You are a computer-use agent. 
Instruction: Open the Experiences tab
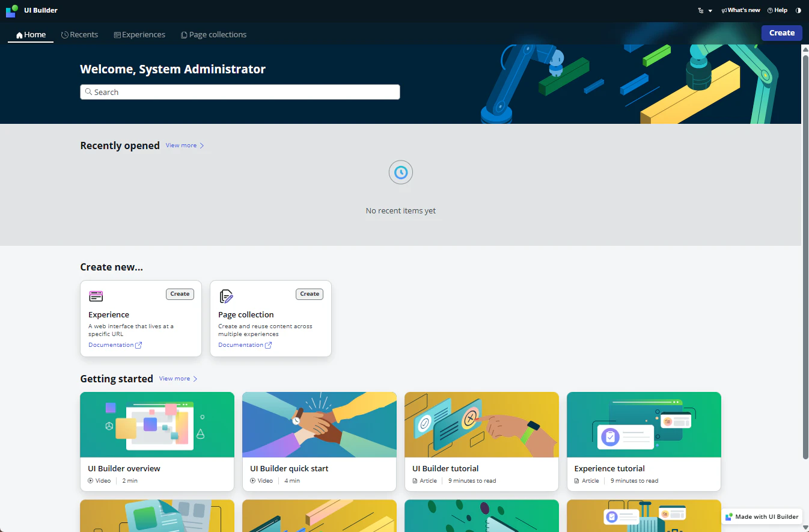[139, 35]
